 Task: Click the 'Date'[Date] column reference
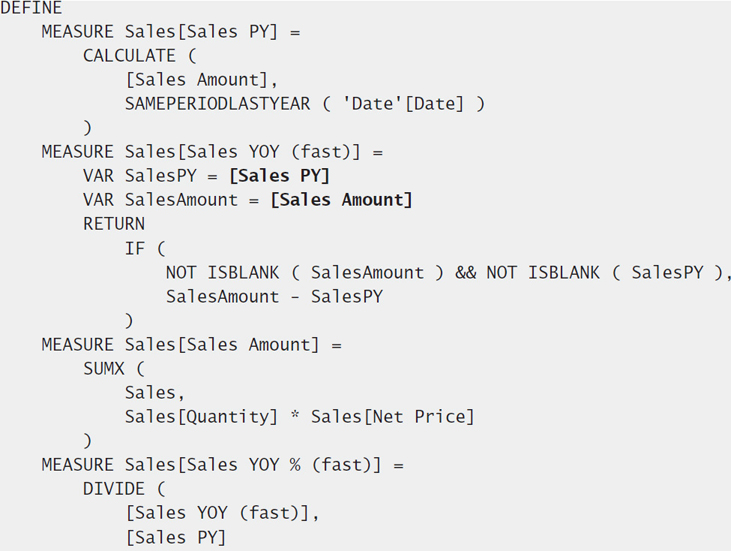404,103
